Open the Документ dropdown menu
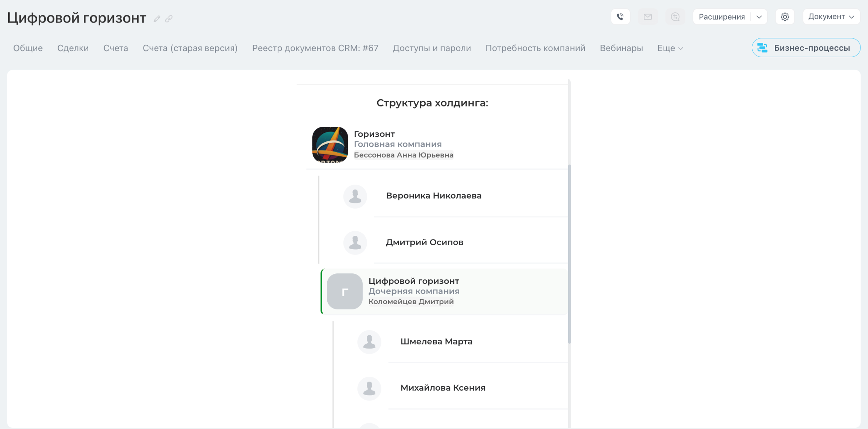 [831, 17]
